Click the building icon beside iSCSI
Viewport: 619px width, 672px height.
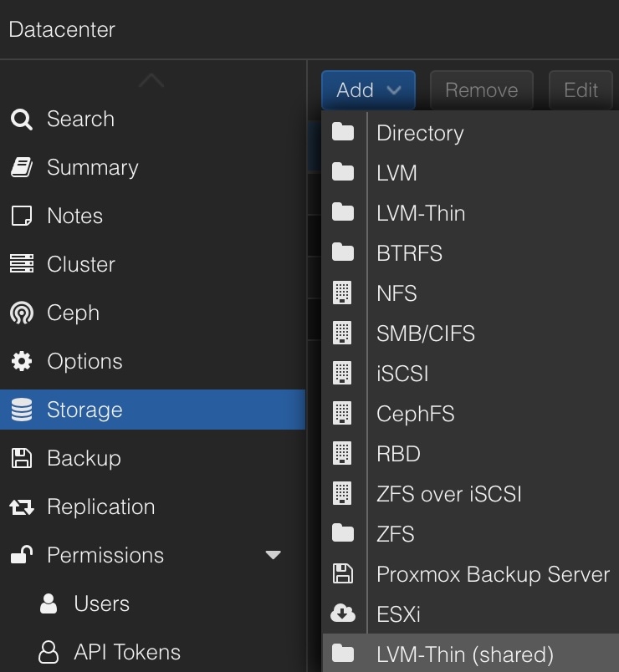coord(342,373)
